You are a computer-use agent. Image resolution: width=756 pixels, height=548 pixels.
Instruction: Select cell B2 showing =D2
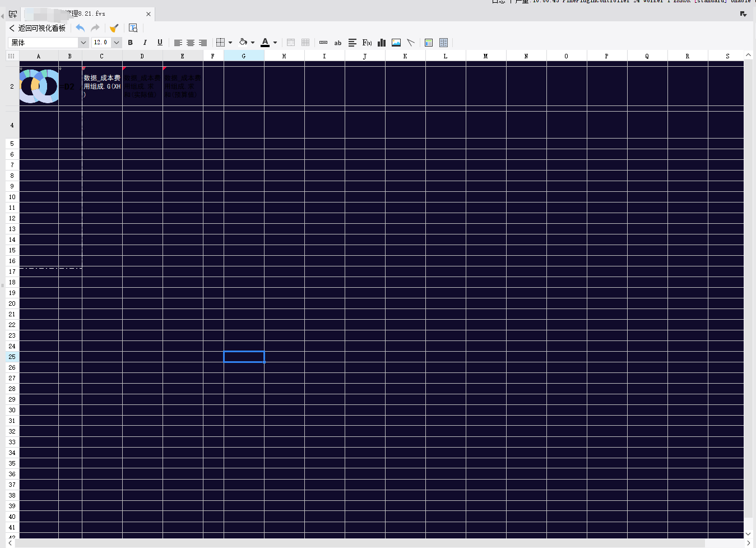(70, 86)
